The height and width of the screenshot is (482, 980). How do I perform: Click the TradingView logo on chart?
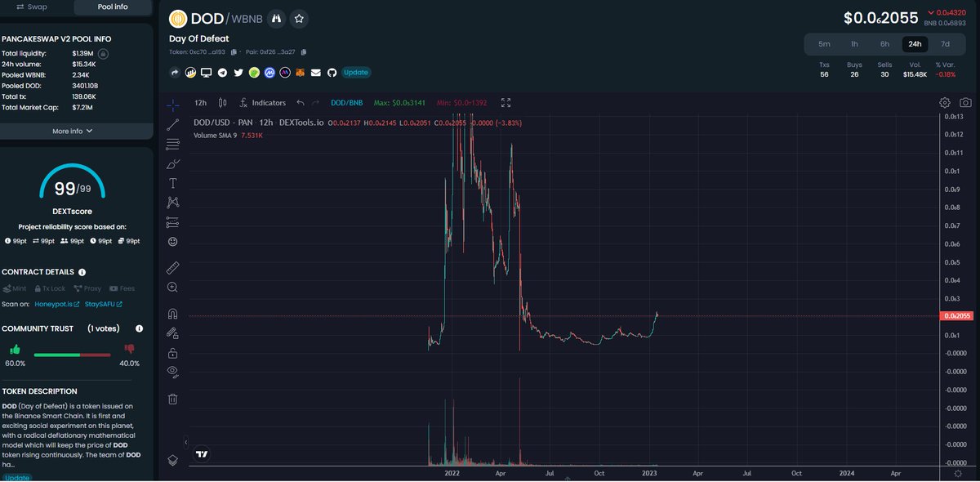click(x=202, y=454)
